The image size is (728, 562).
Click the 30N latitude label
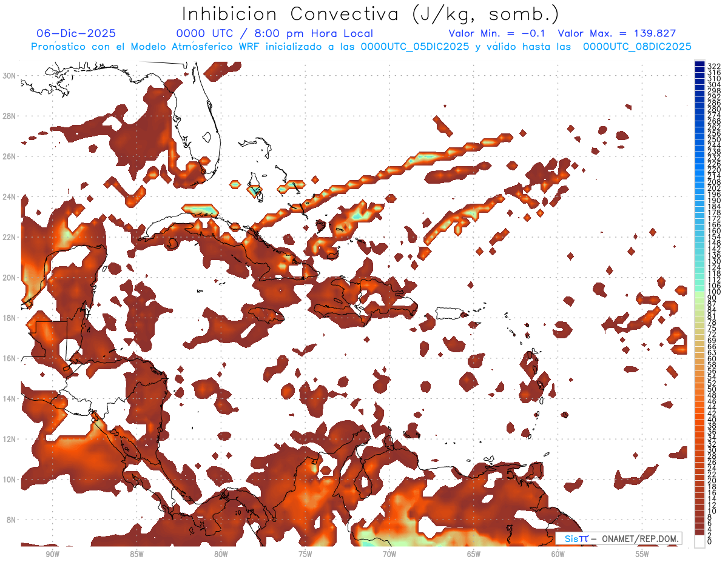[x=10, y=76]
